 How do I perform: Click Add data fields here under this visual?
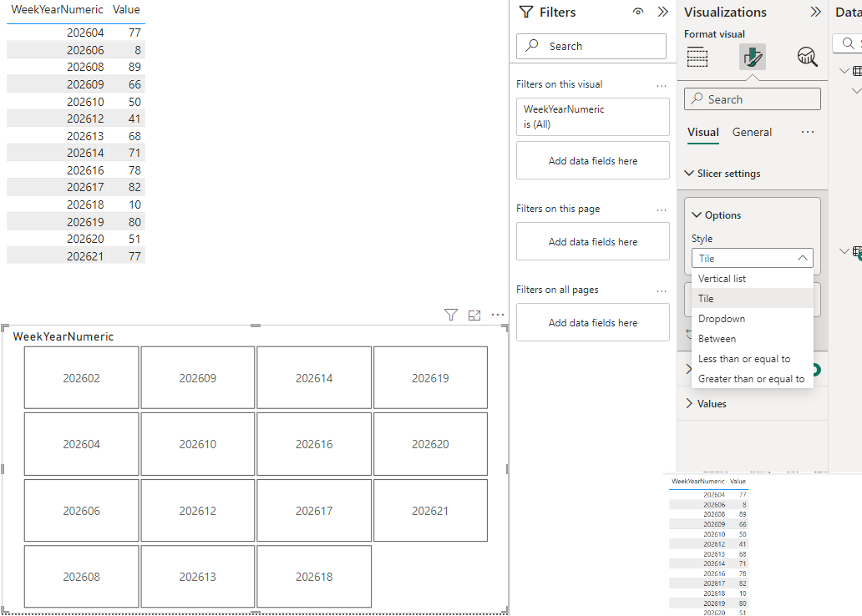point(593,160)
